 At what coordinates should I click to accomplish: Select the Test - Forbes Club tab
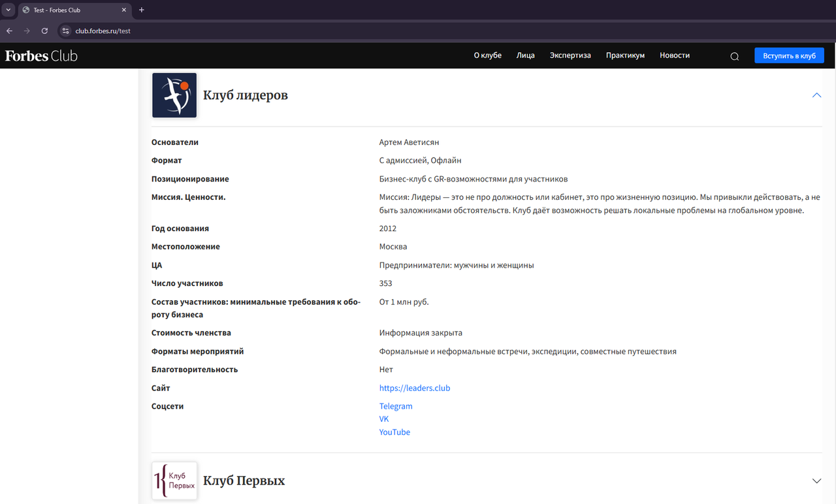pyautogui.click(x=74, y=10)
